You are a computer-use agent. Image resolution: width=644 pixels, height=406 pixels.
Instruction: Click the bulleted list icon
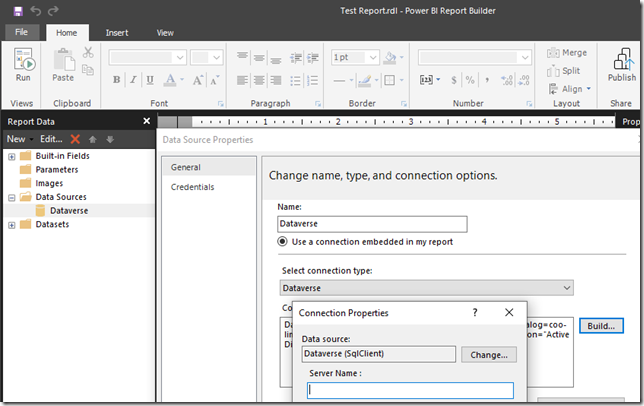pyautogui.click(x=295, y=80)
